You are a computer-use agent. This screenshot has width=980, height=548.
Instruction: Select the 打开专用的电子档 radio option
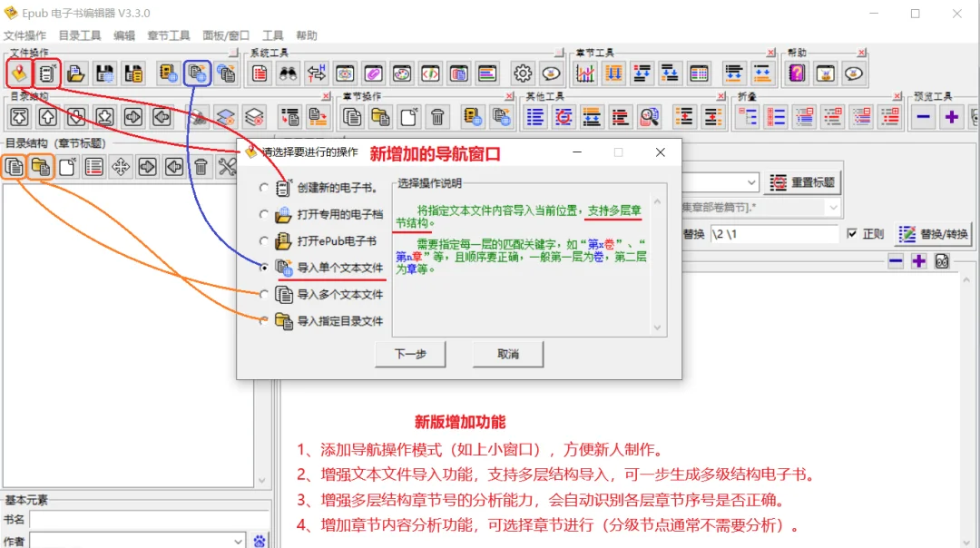[264, 214]
